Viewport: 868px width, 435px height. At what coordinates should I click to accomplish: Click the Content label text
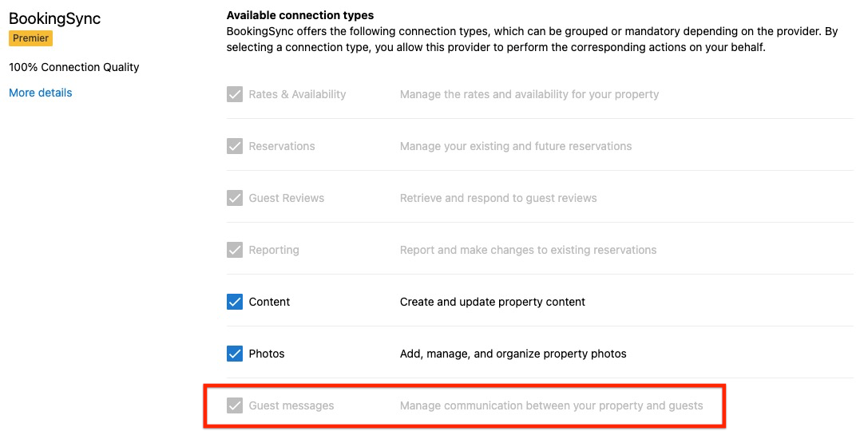pyautogui.click(x=269, y=302)
